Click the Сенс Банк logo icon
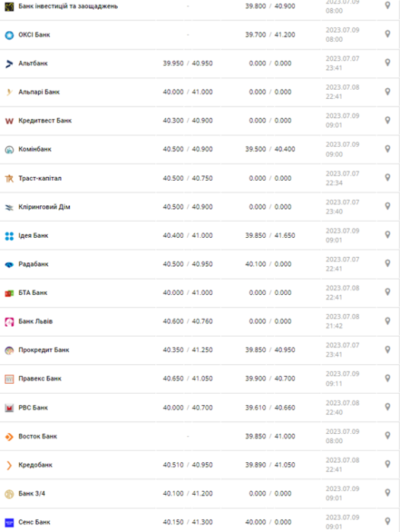The width and height of the screenshot is (400, 532). point(9,522)
